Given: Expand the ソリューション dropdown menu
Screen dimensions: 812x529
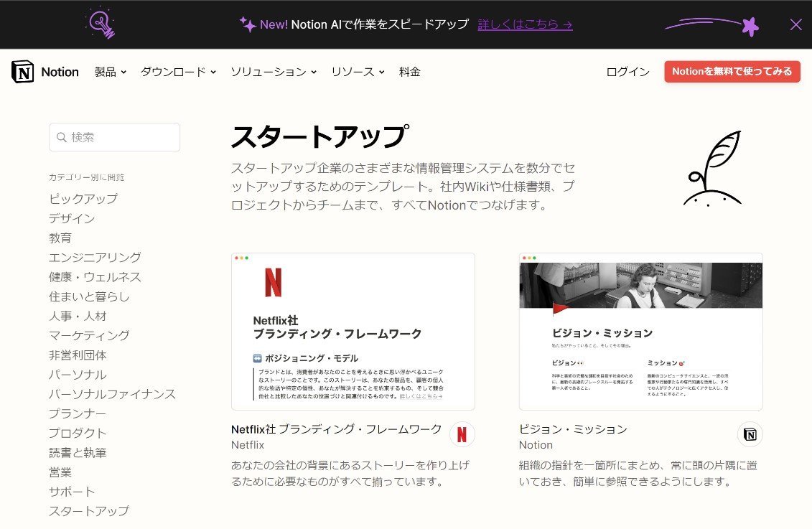Looking at the screenshot, I should [274, 72].
